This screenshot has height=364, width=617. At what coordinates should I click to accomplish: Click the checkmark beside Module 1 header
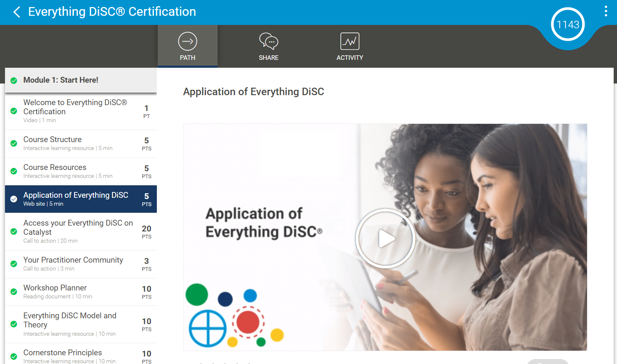pyautogui.click(x=13, y=80)
